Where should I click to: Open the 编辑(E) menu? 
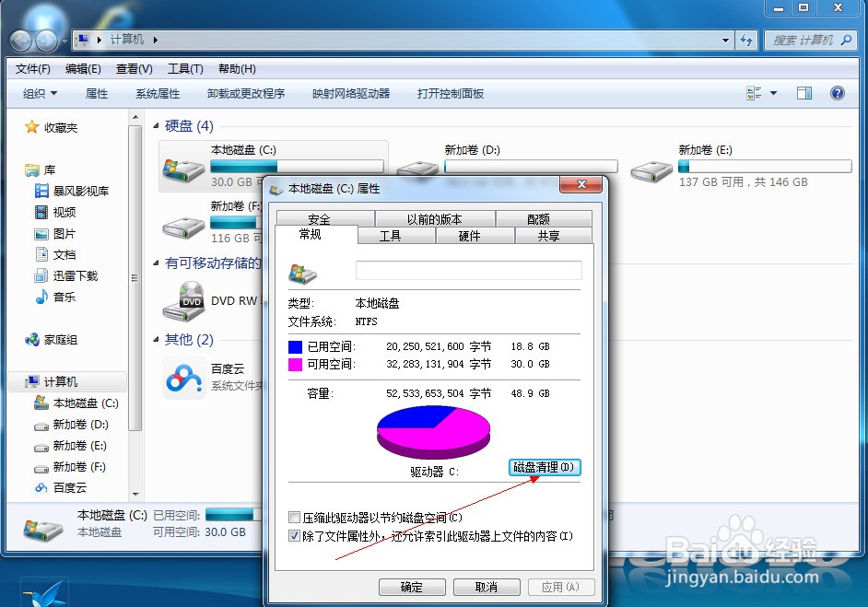pyautogui.click(x=83, y=68)
